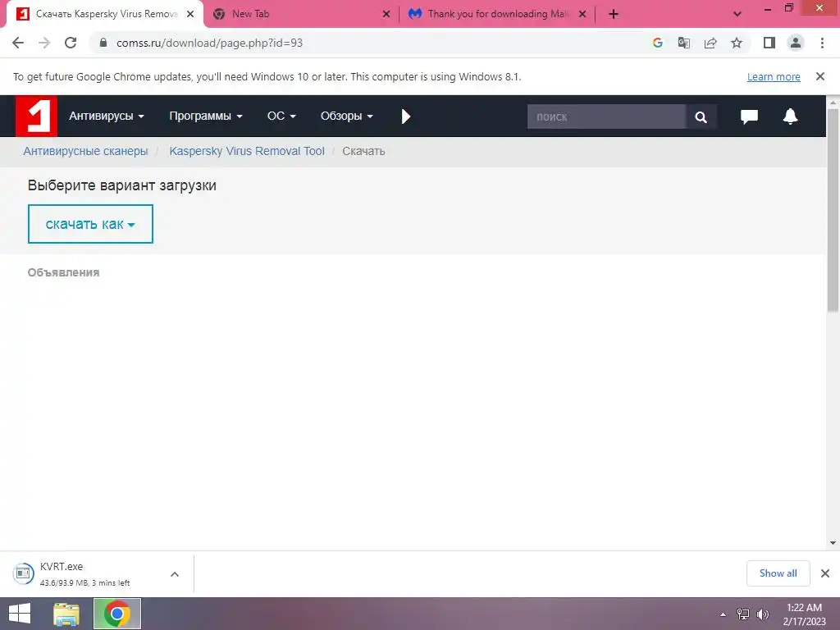Open the volume speaker tray icon
This screenshot has width=840, height=630.
[763, 614]
